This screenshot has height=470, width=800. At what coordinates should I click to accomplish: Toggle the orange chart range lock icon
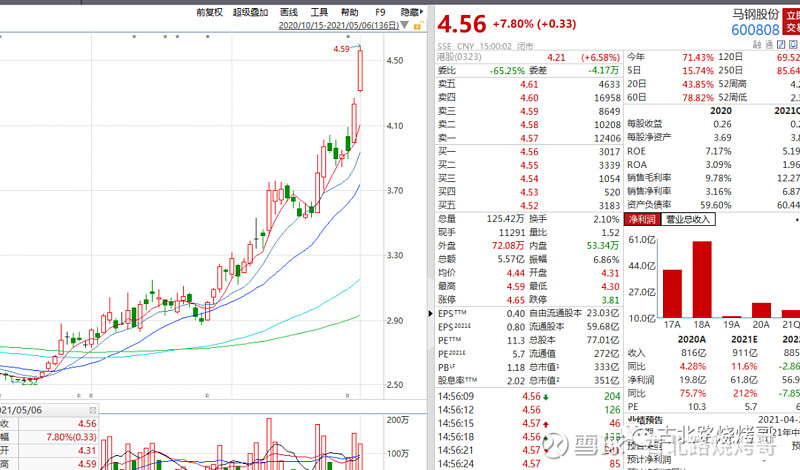[x=418, y=26]
